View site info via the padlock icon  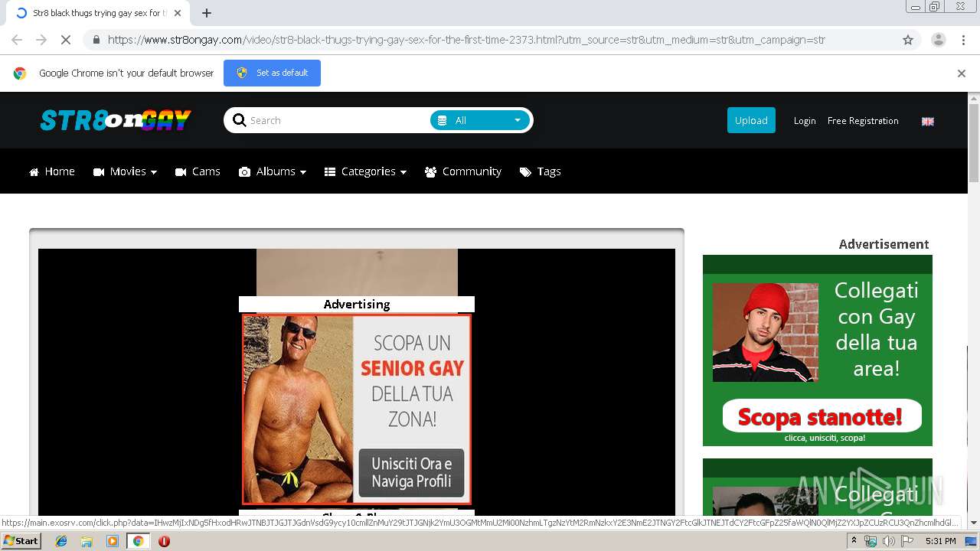click(96, 40)
